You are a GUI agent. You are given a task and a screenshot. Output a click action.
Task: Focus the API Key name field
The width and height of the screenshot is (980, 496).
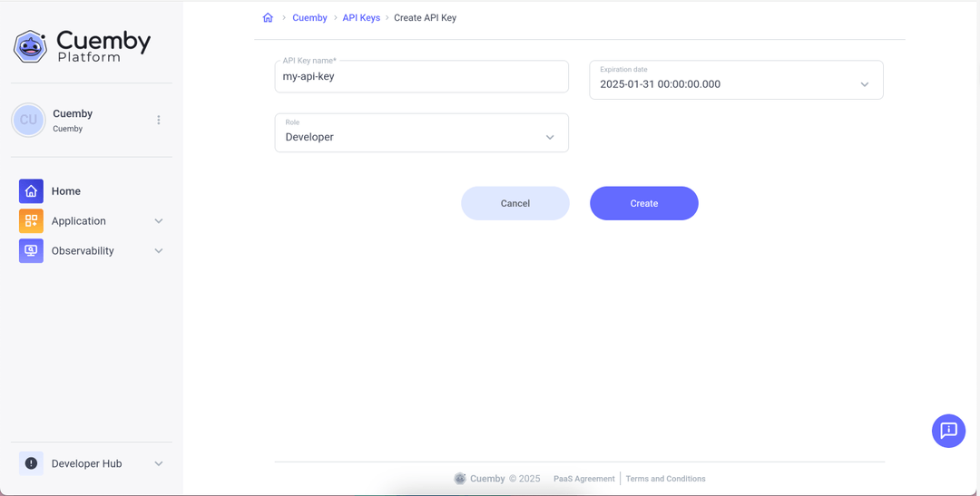coord(422,76)
